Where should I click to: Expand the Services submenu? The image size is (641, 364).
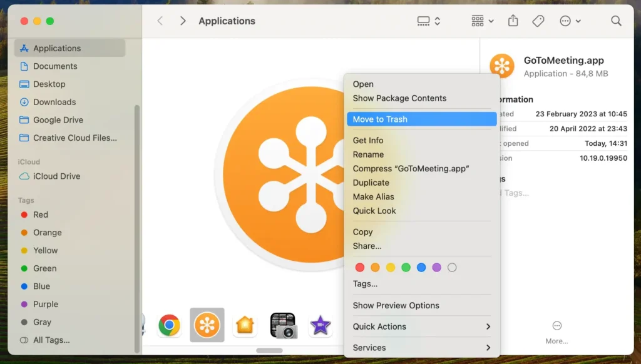click(x=421, y=348)
